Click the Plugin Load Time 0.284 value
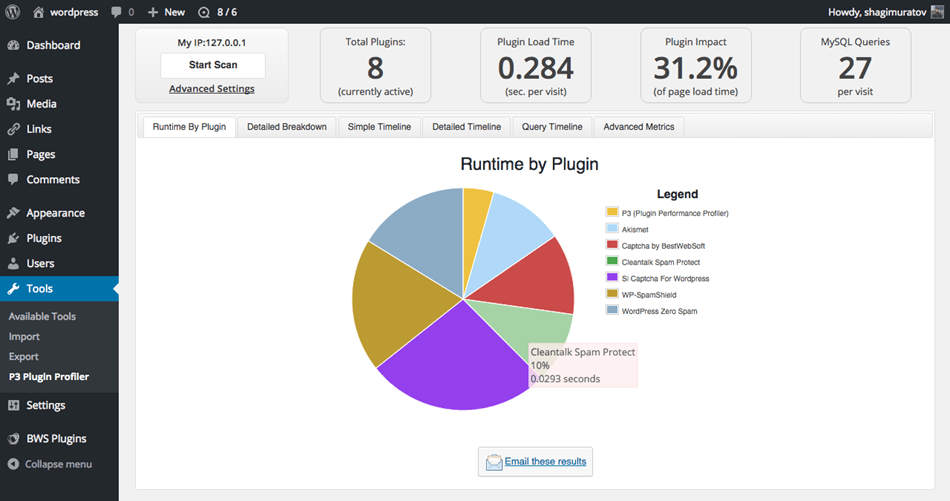The width and height of the screenshot is (950, 501). point(536,68)
